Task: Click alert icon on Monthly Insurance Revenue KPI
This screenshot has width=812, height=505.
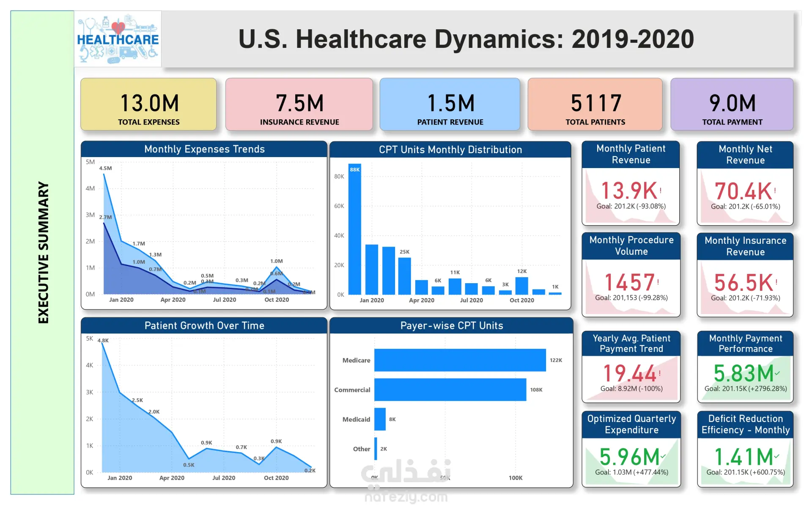Action: tap(776, 282)
